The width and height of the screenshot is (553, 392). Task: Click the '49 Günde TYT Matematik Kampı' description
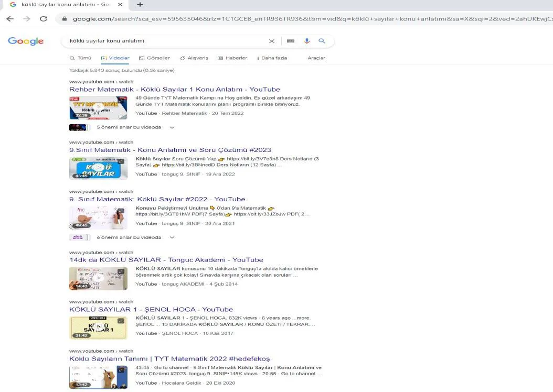(223, 101)
